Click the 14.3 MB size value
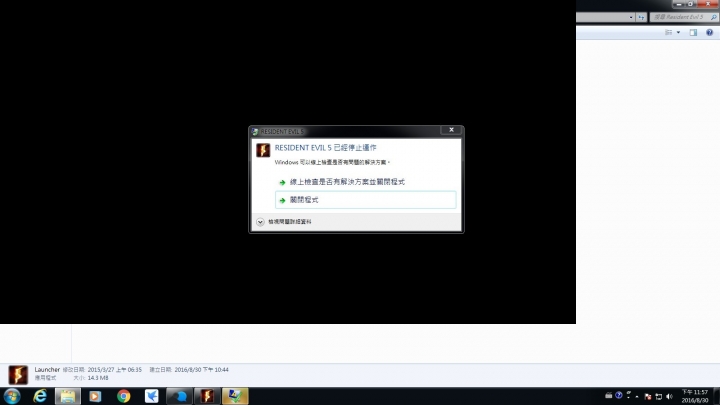This screenshot has height=405, width=720. [98, 378]
